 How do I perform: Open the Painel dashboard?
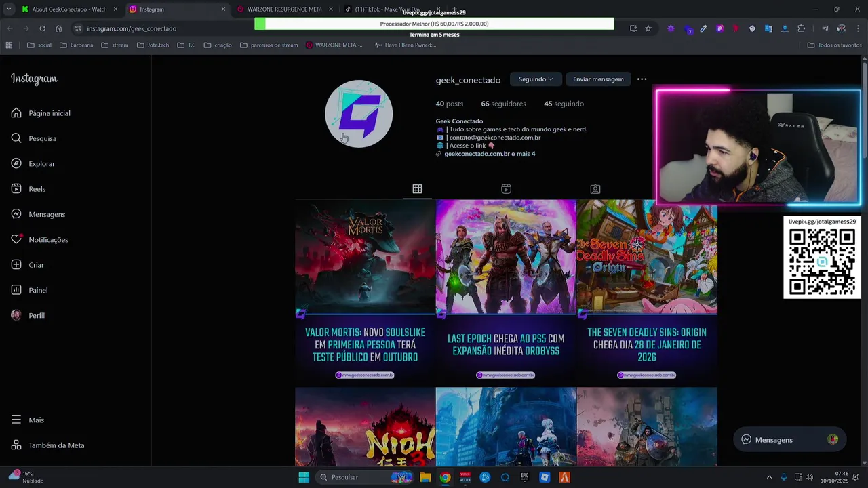[x=30, y=290]
